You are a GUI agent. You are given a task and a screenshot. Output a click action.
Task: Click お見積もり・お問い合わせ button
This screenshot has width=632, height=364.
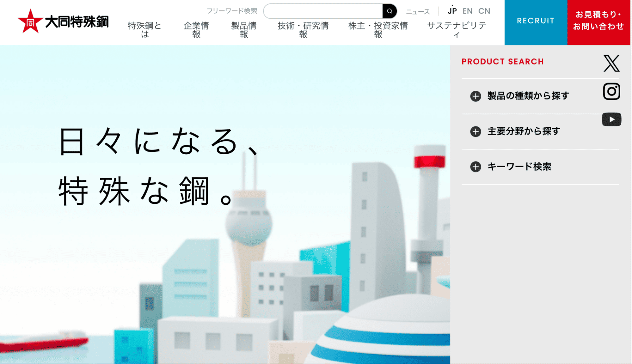[599, 22]
